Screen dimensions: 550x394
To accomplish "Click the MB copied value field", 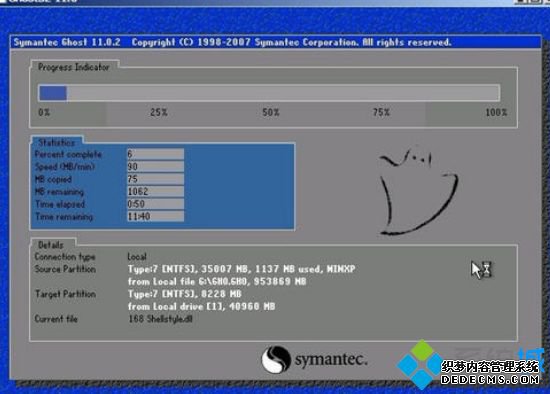I will click(x=155, y=179).
